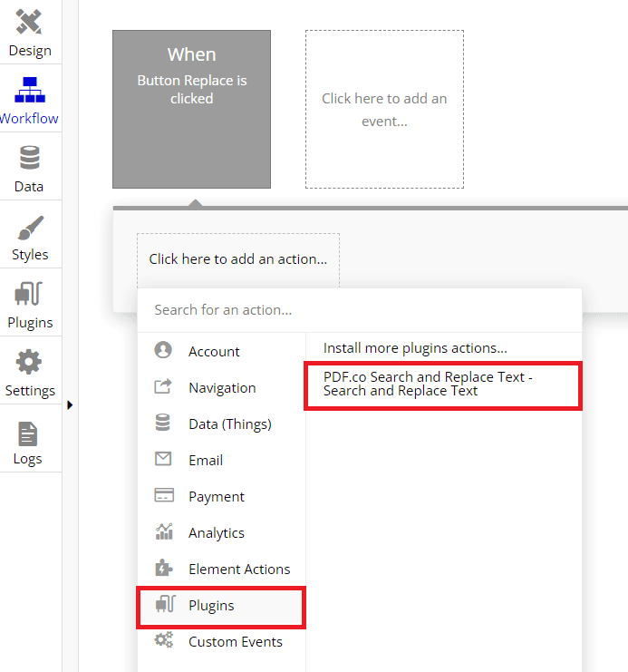Open the Plugins sidebar icon
Viewport: 628px width, 672px height.
click(29, 295)
